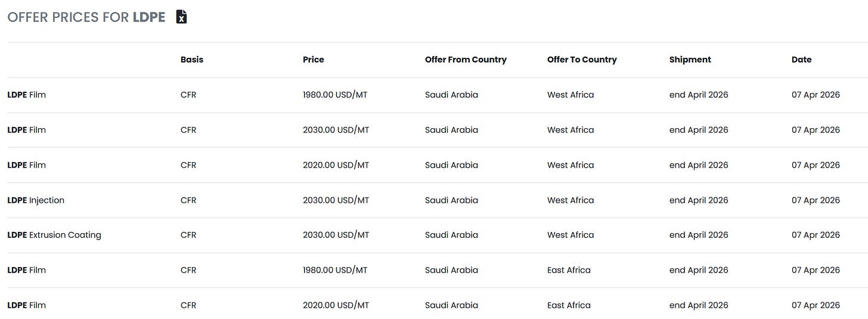
Task: Select the LDPE Injection row price
Action: (336, 200)
